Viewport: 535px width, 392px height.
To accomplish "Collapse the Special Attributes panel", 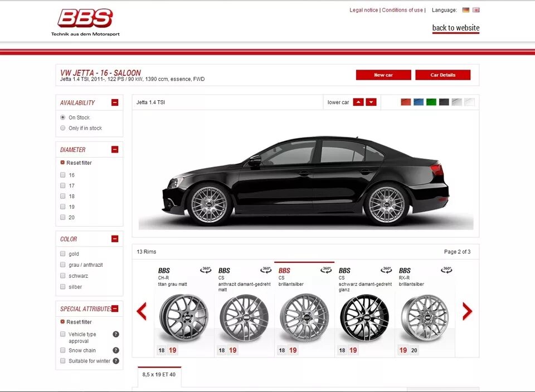I will 115,308.
